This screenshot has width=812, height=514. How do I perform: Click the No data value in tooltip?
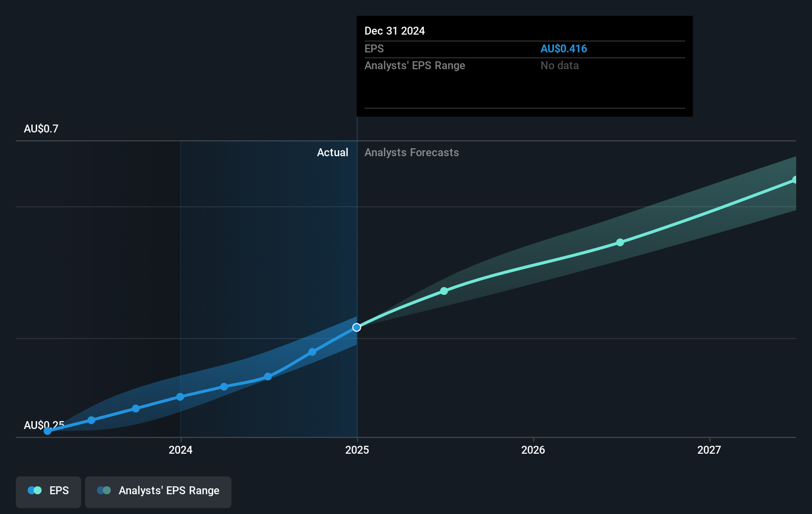click(559, 66)
